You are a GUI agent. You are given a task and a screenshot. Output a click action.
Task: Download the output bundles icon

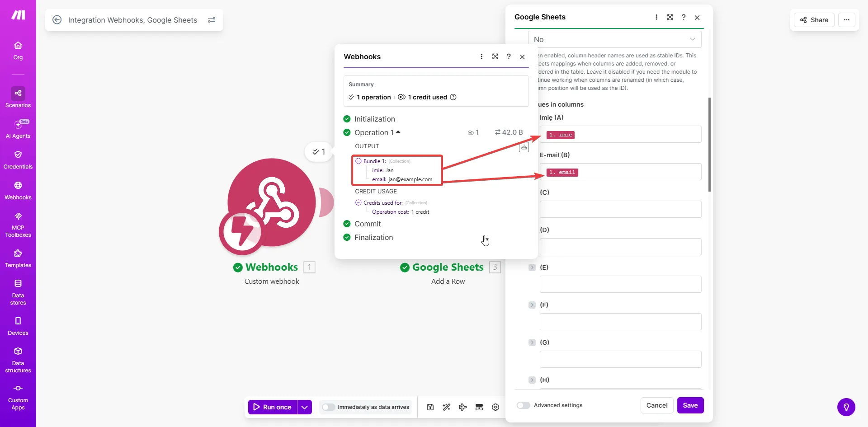(x=524, y=147)
